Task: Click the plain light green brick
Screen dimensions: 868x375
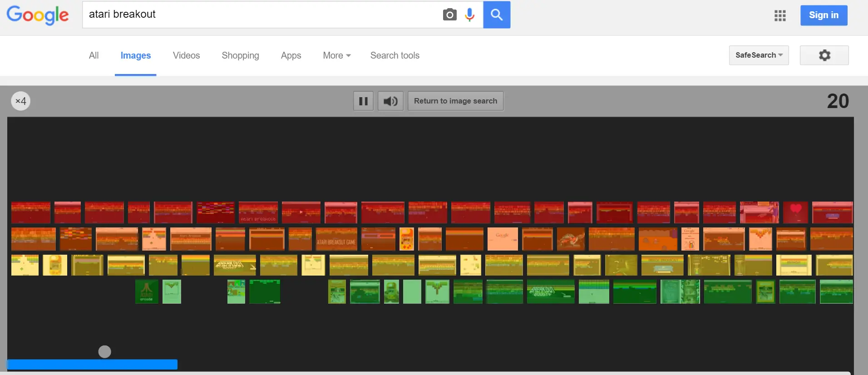Action: (412, 291)
